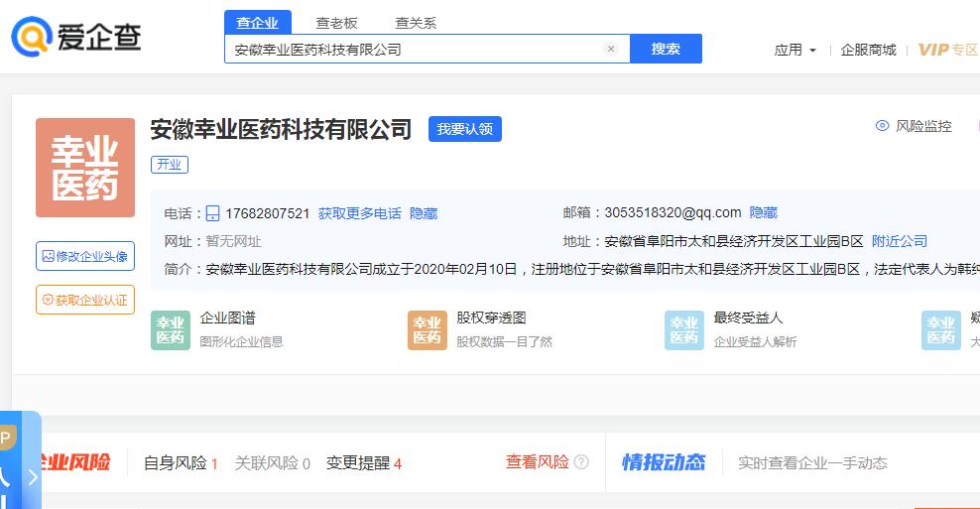Click the 幸业医药 company logo thumbnail
This screenshot has height=509, width=980.
[85, 168]
